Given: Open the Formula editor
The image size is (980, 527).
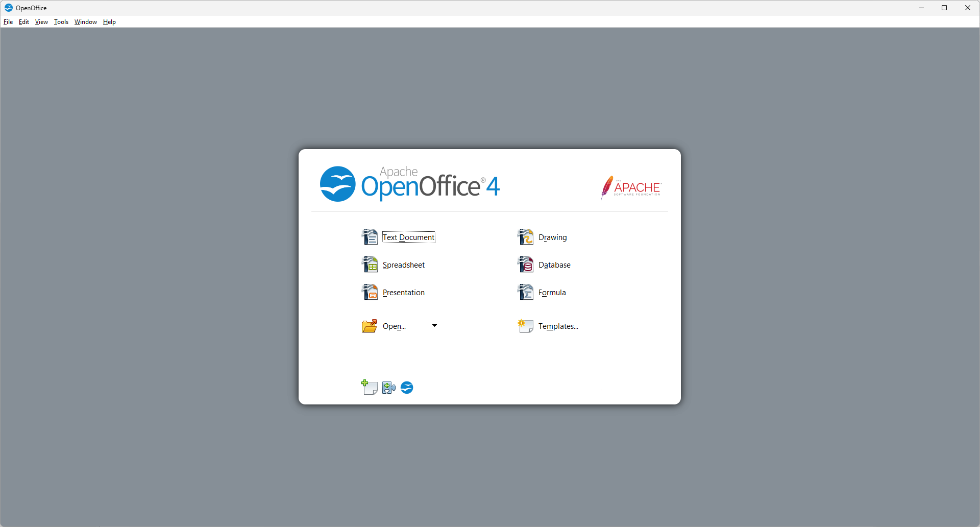Looking at the screenshot, I should 552,292.
